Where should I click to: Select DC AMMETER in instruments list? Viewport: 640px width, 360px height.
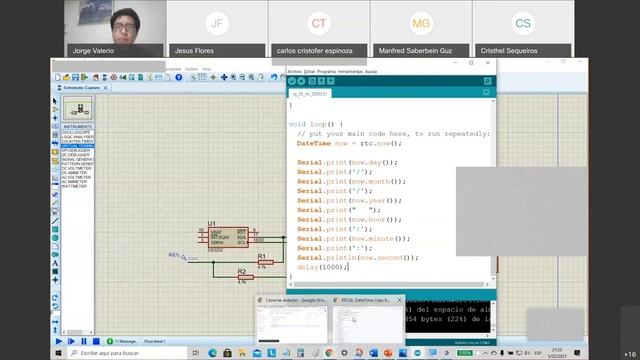click(75, 173)
